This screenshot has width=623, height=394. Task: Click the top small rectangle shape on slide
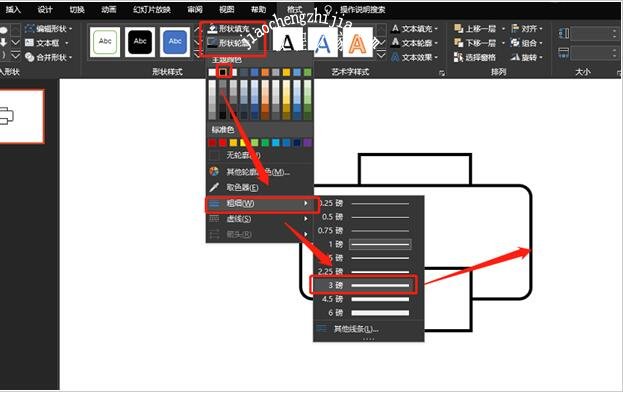coord(415,169)
